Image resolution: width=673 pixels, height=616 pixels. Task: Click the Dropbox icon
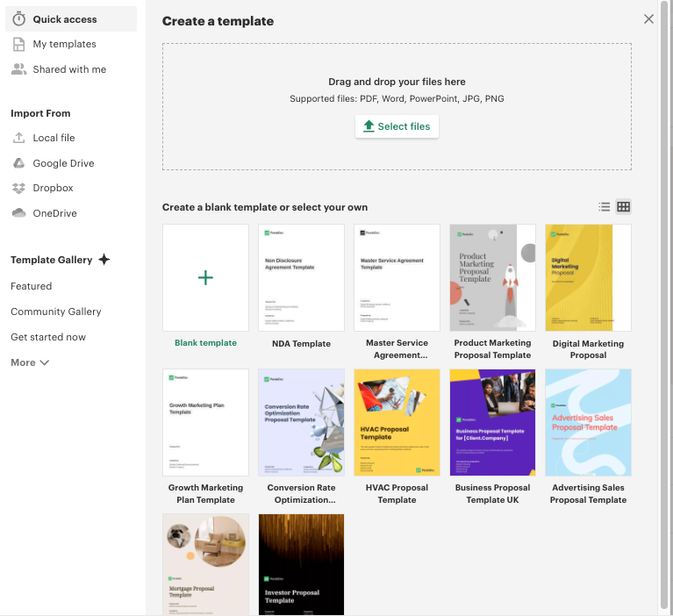pyautogui.click(x=19, y=188)
